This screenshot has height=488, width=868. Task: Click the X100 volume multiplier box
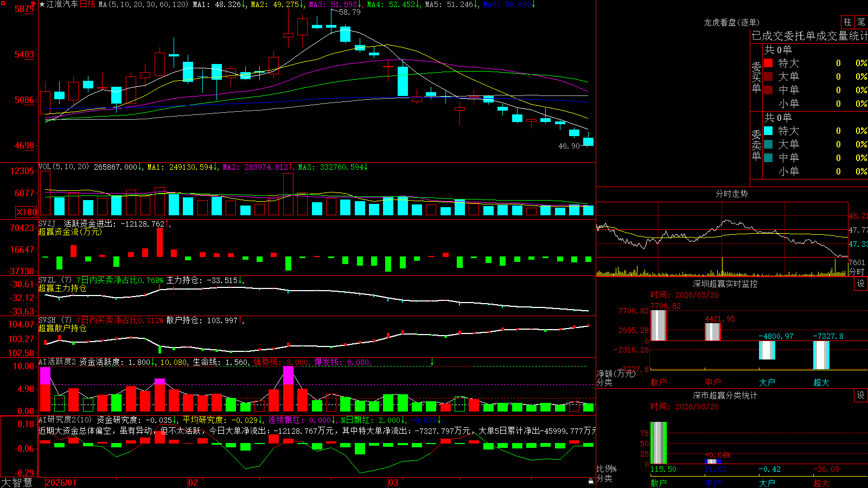point(27,212)
